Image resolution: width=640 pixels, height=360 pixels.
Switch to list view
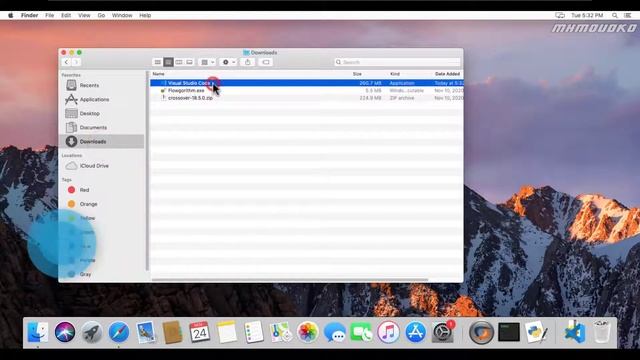pyautogui.click(x=168, y=62)
